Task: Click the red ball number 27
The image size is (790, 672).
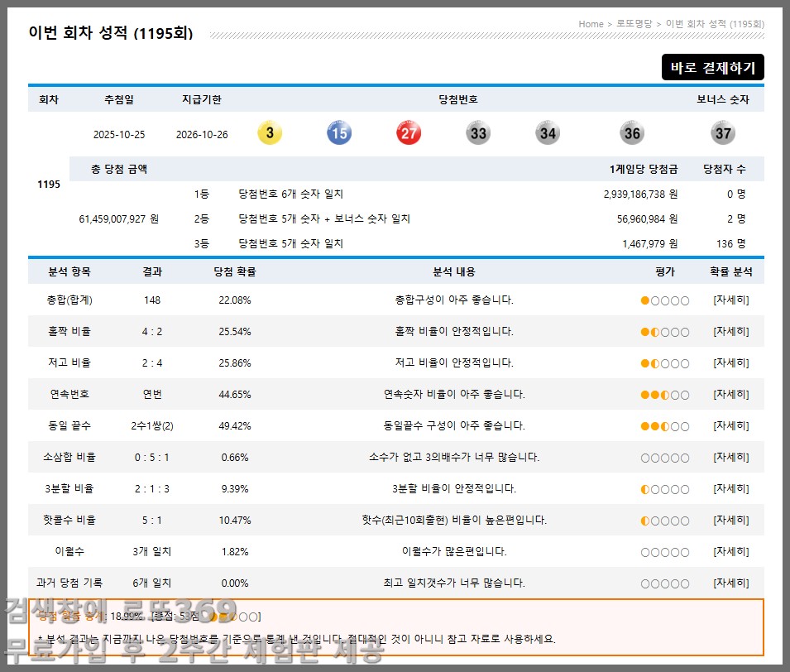Action: pos(409,132)
